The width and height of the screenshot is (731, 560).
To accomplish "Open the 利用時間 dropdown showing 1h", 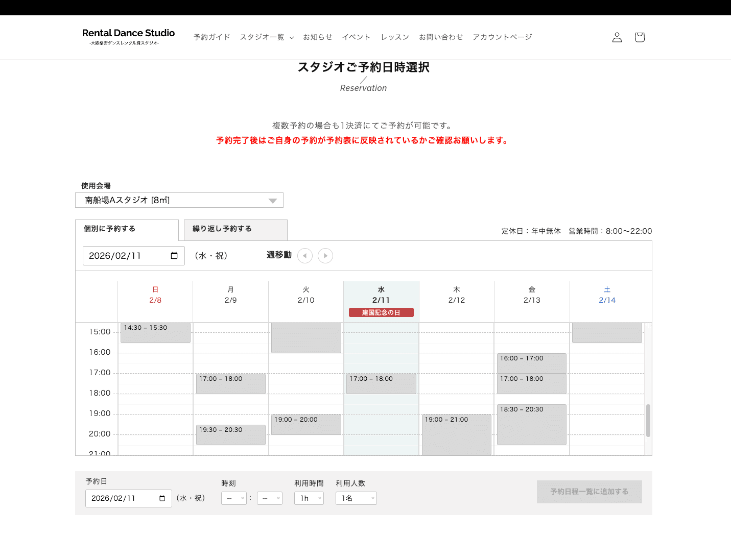I will (309, 498).
